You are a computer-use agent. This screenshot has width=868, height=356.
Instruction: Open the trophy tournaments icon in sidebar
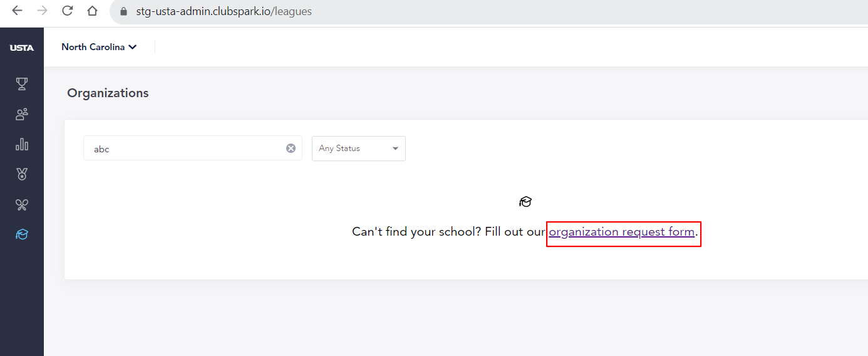(22, 84)
